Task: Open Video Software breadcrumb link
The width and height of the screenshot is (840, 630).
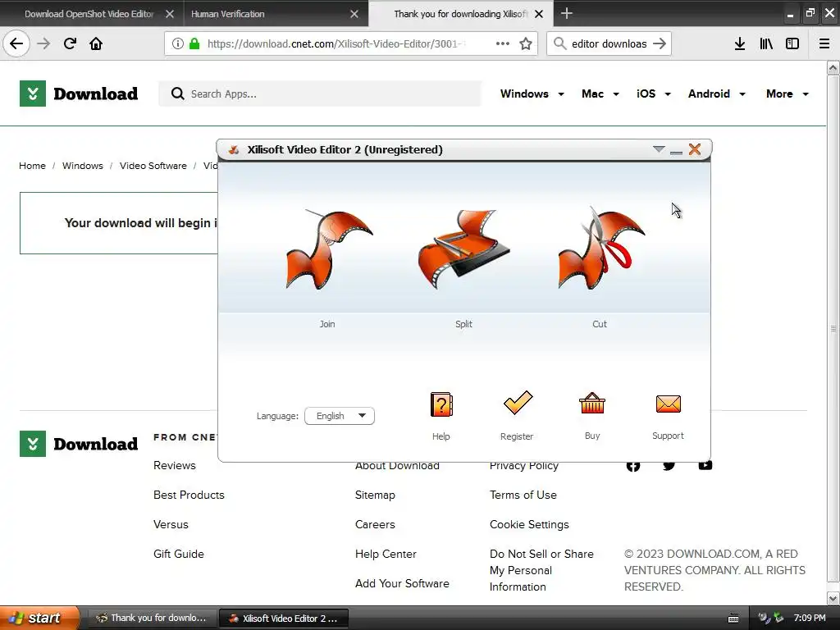Action: coord(153,166)
